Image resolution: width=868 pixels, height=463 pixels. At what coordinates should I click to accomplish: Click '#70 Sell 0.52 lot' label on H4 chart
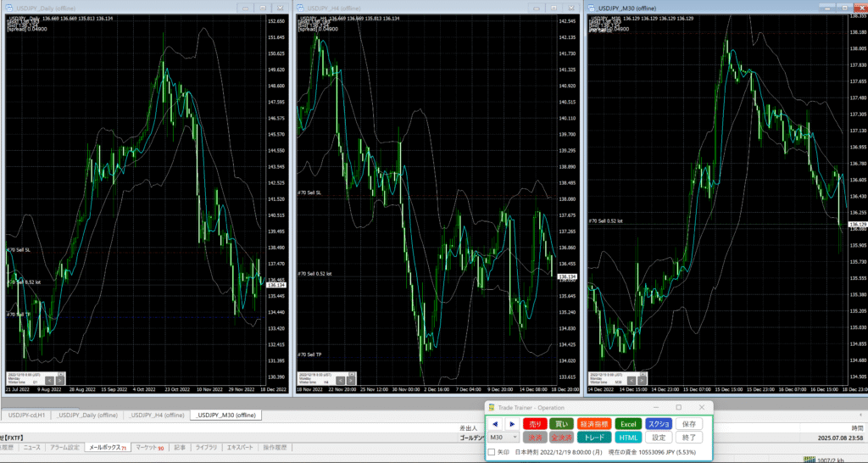(314, 274)
